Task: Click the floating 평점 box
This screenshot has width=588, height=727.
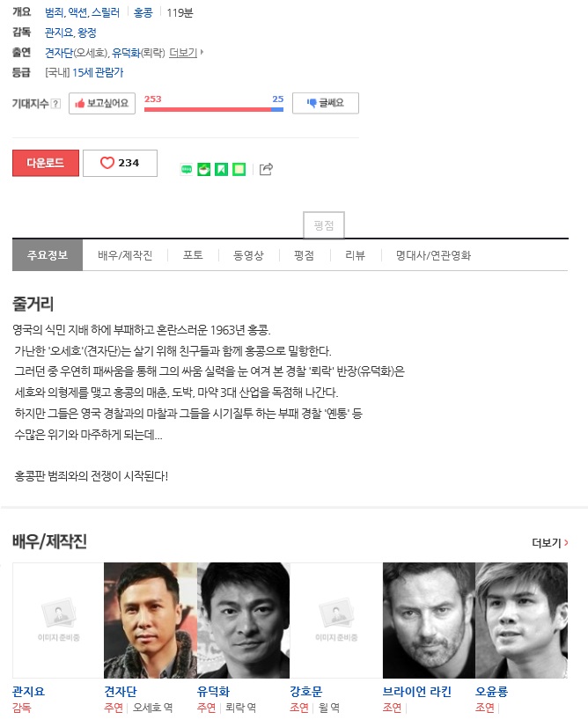Action: tap(324, 225)
